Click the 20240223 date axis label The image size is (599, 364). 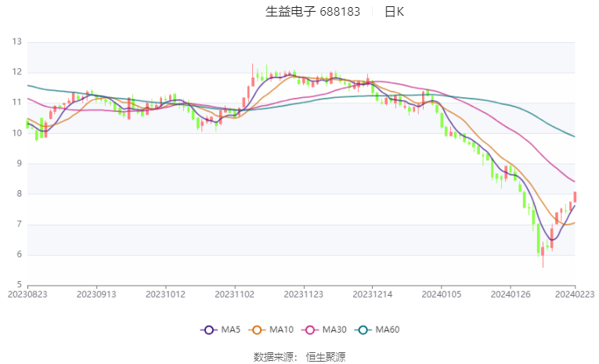[x=575, y=294]
